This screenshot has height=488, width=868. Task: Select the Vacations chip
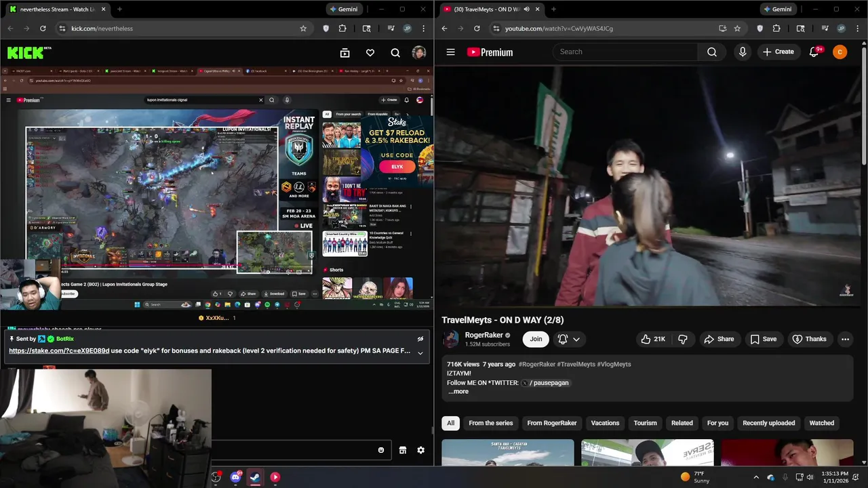605,423
